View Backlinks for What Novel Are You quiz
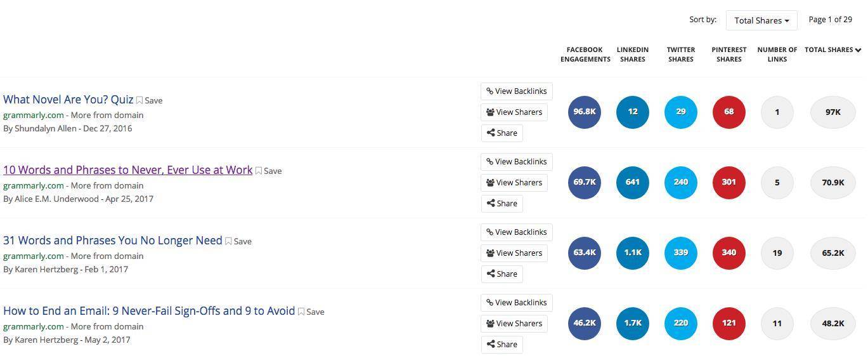 click(x=517, y=91)
